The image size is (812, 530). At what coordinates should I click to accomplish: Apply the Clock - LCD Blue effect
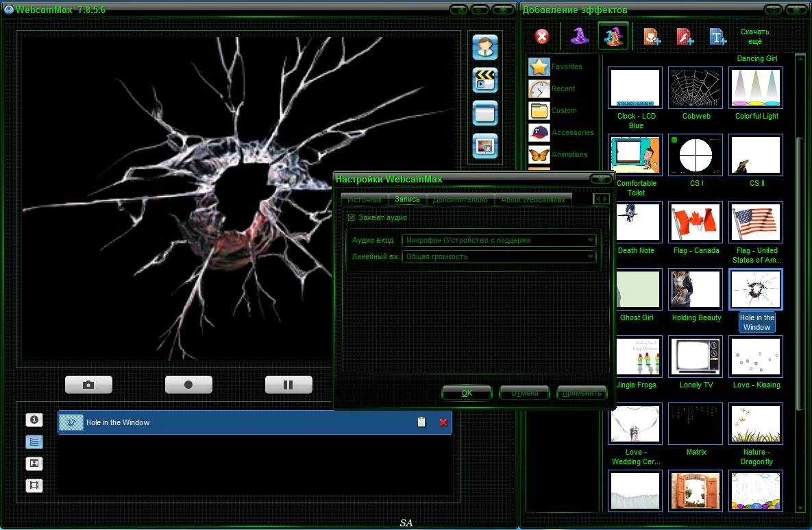tap(635, 88)
